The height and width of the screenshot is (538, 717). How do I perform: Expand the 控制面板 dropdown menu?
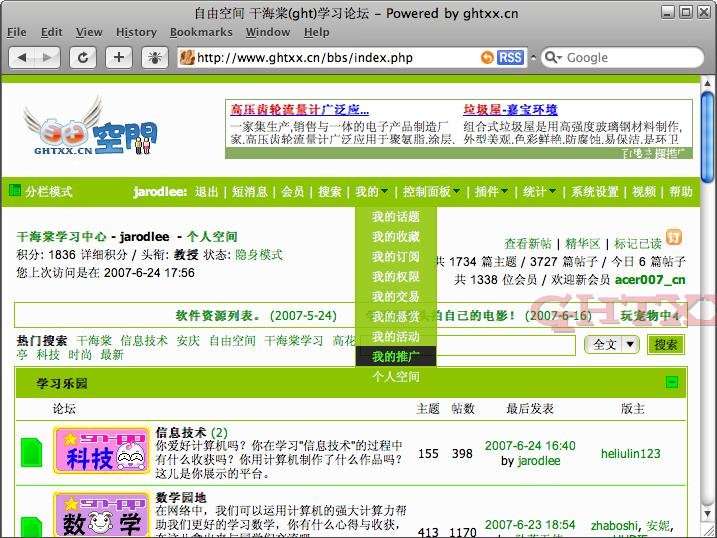(x=430, y=192)
